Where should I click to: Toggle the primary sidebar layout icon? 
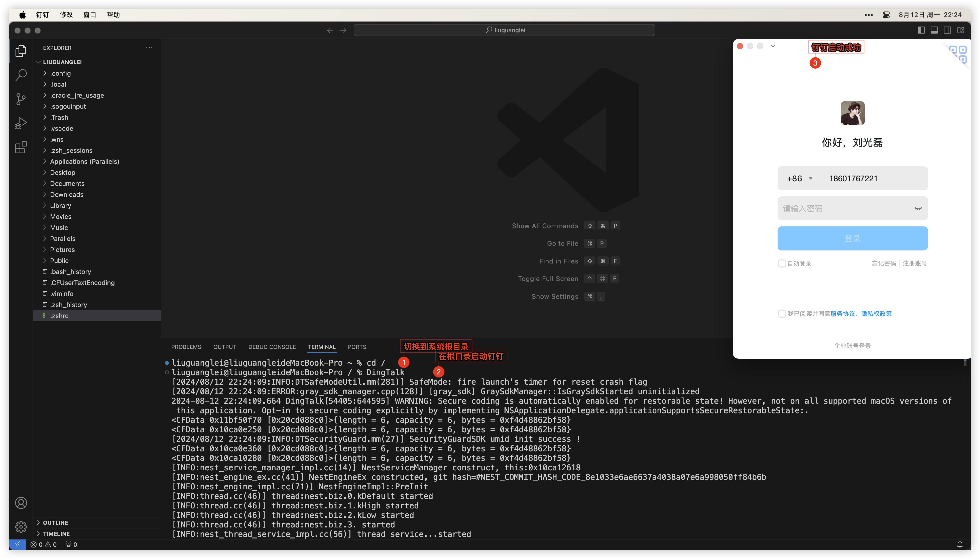(921, 30)
